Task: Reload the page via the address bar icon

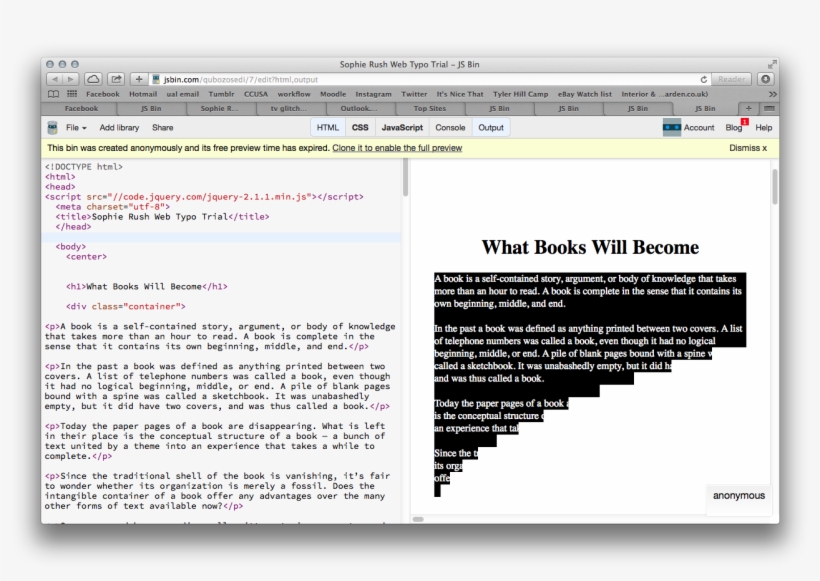Action: [x=705, y=78]
